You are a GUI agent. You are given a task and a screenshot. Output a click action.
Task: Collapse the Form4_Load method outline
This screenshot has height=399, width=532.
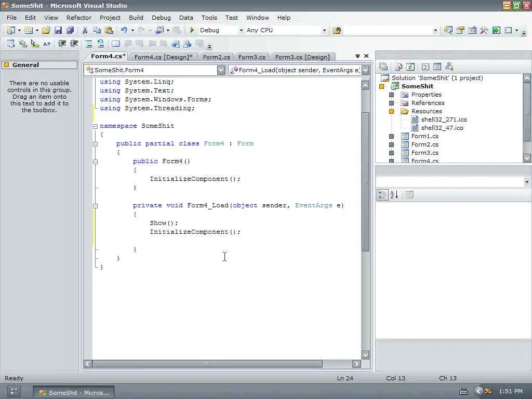pyautogui.click(x=96, y=206)
